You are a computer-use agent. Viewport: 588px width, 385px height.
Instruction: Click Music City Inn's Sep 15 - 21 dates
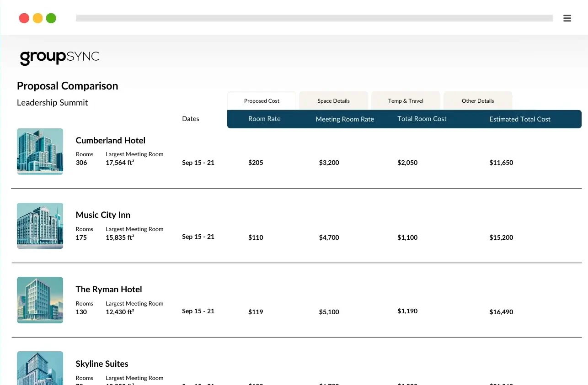(x=198, y=237)
